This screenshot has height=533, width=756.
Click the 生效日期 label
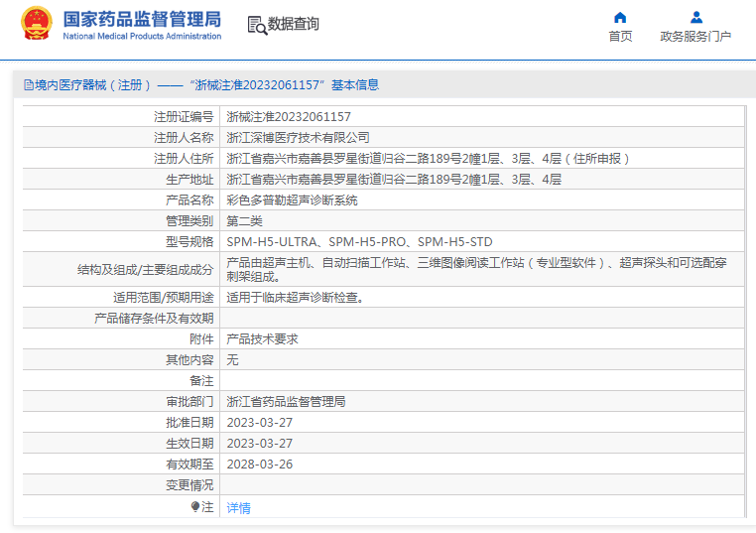click(x=189, y=444)
